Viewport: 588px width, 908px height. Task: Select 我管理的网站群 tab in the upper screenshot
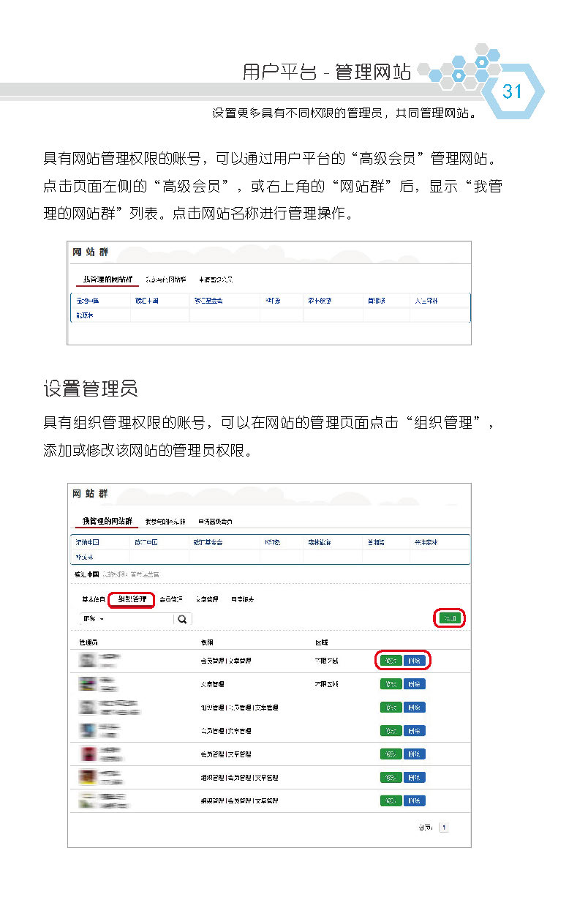pos(108,279)
